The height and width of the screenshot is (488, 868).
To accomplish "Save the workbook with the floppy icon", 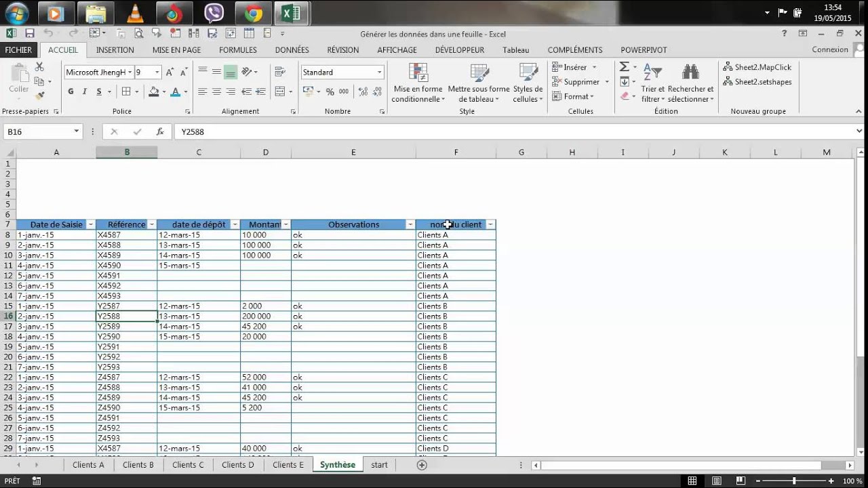I will click(x=29, y=33).
